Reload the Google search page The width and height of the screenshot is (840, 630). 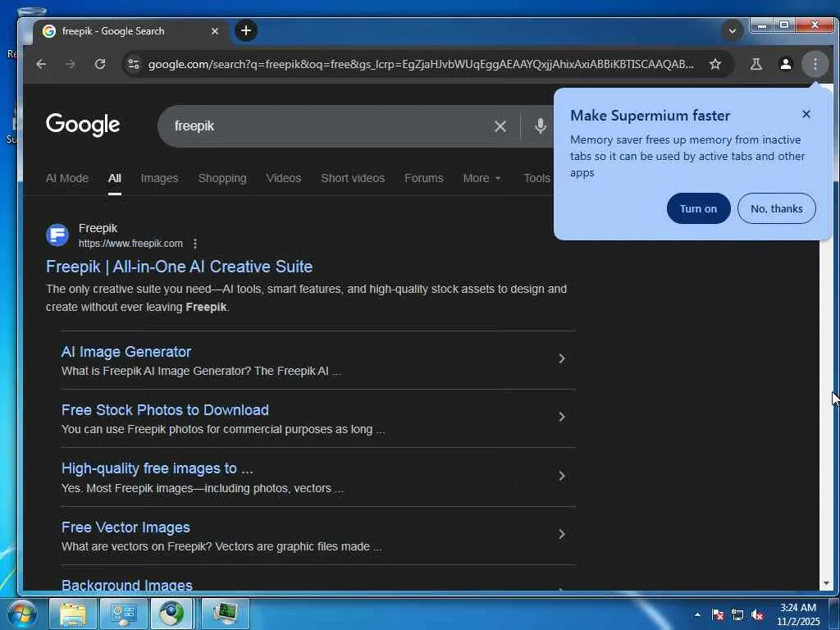[99, 64]
